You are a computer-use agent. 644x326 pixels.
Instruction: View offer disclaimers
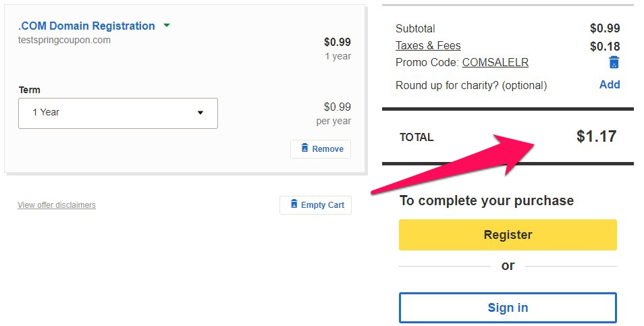(57, 205)
